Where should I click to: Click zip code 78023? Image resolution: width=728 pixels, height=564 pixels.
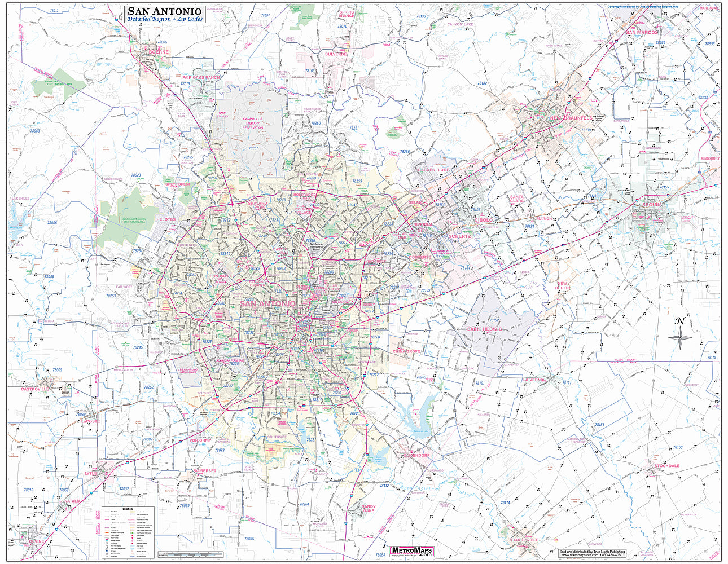[x=135, y=175]
